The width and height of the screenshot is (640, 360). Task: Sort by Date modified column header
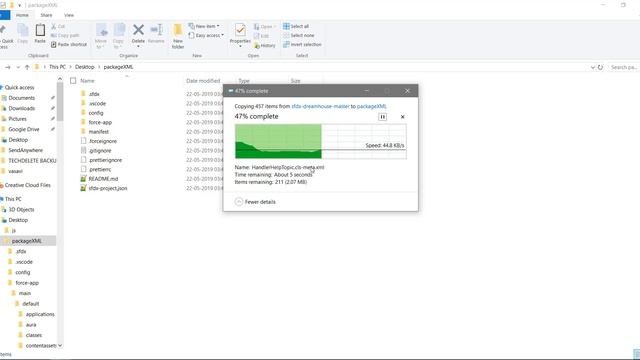(203, 81)
